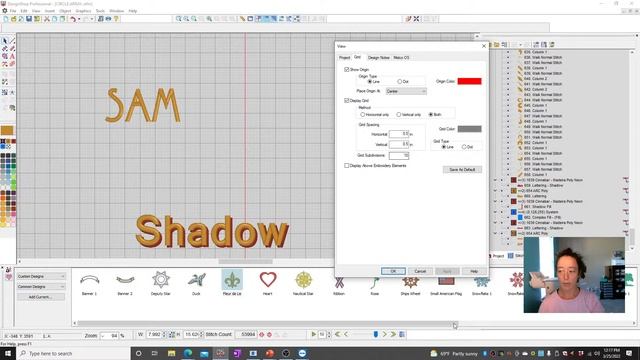Click the folder icon in the Project panel toolbar

click(497, 44)
